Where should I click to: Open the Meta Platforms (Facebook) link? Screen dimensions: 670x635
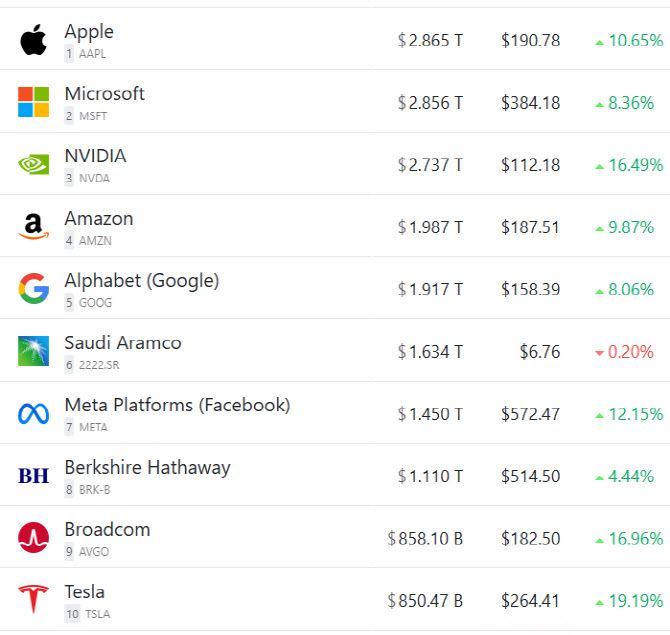pos(177,405)
